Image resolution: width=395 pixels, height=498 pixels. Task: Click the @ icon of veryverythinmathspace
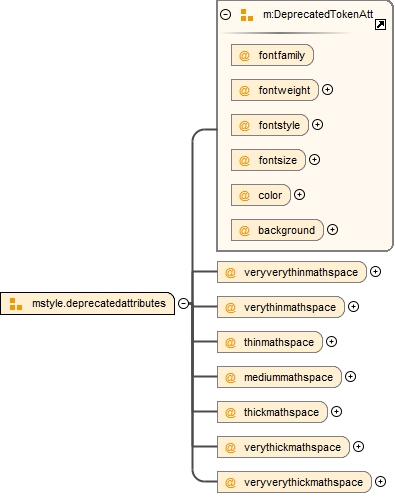click(230, 272)
